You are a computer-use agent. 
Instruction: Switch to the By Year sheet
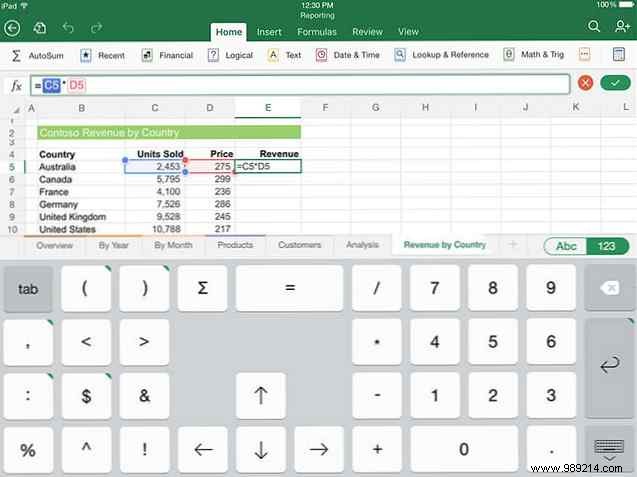pos(113,245)
